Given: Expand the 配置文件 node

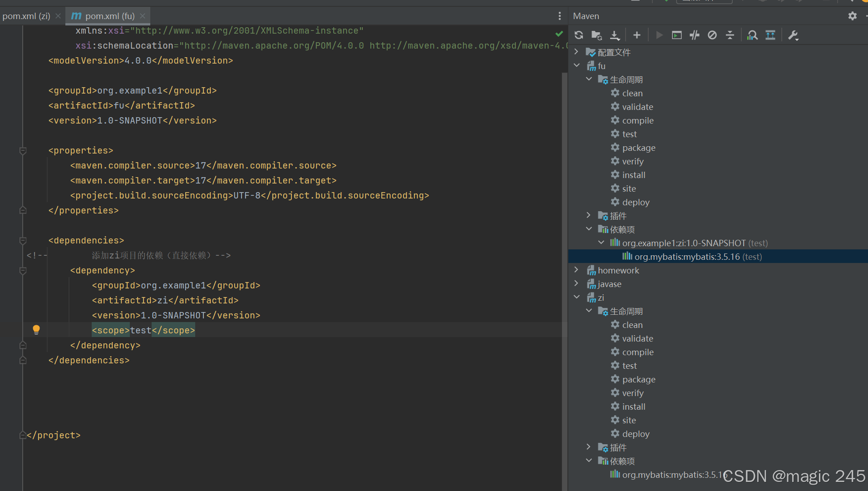Looking at the screenshot, I should (x=577, y=52).
